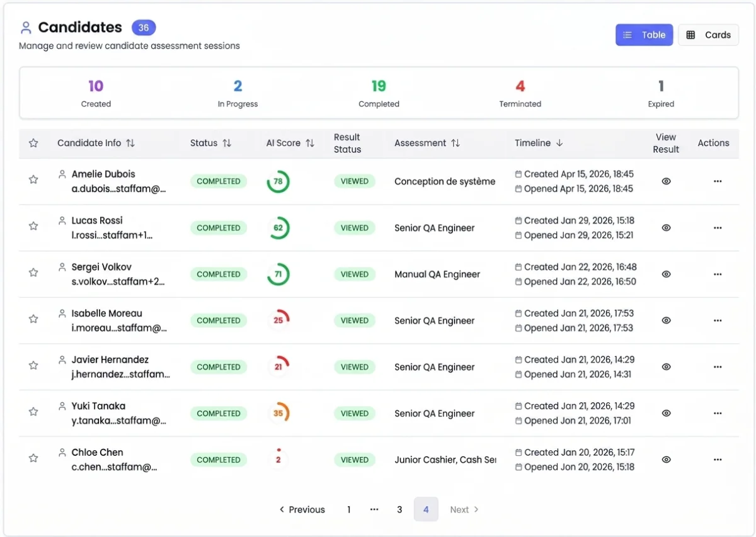Expand the pagination ellipsis

click(x=374, y=509)
